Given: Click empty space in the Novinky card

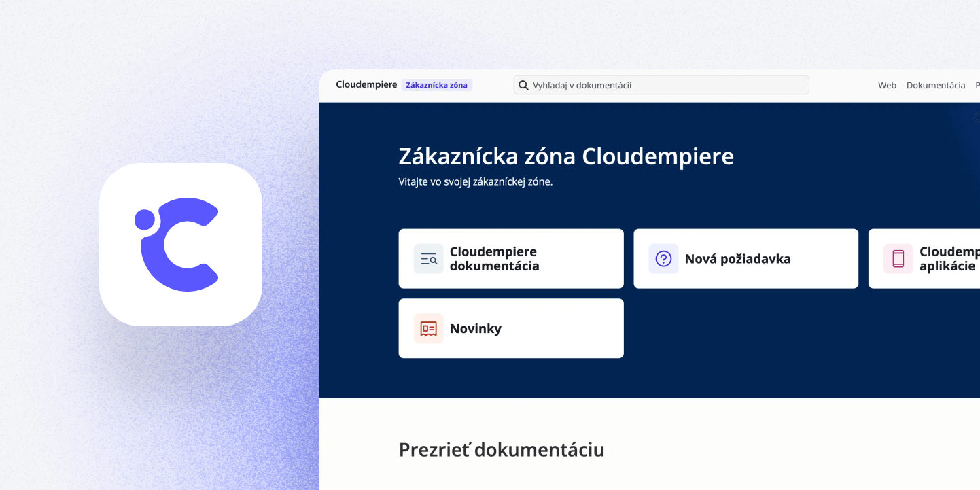Looking at the screenshot, I should click(564, 329).
